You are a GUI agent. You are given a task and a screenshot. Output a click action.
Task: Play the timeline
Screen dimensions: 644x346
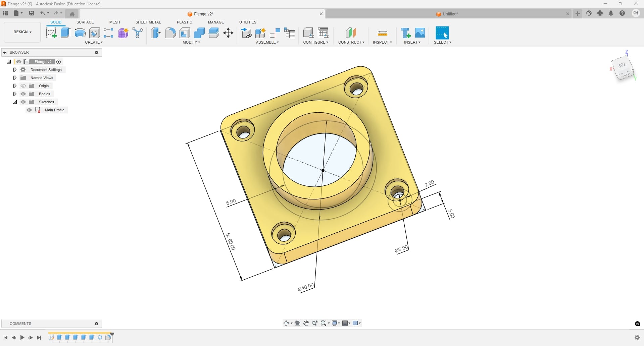(x=22, y=338)
